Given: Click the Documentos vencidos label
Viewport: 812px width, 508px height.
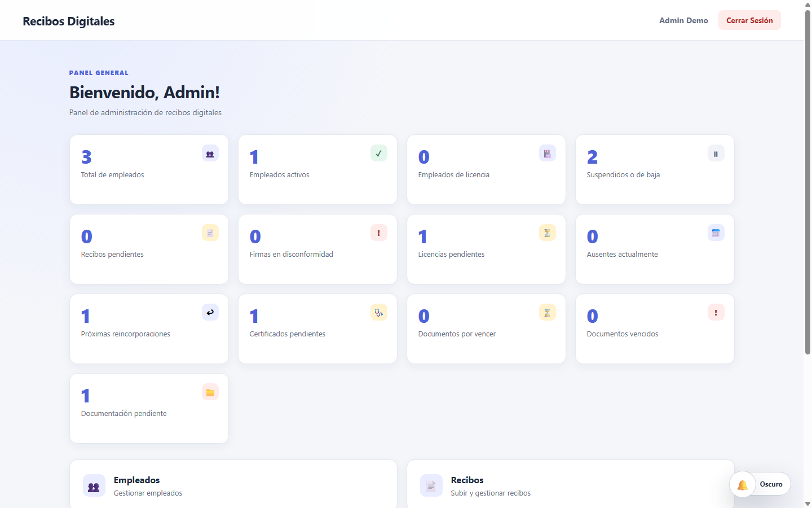Looking at the screenshot, I should coord(623,334).
